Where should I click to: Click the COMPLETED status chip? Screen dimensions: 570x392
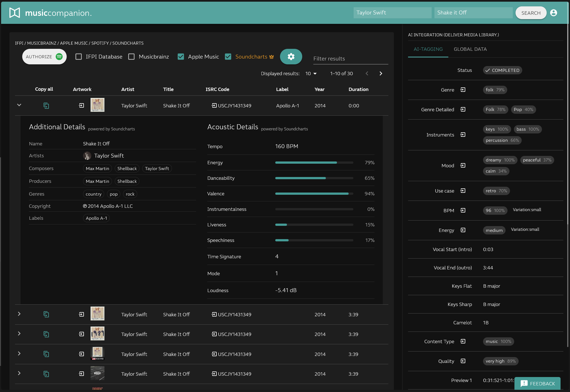click(502, 70)
